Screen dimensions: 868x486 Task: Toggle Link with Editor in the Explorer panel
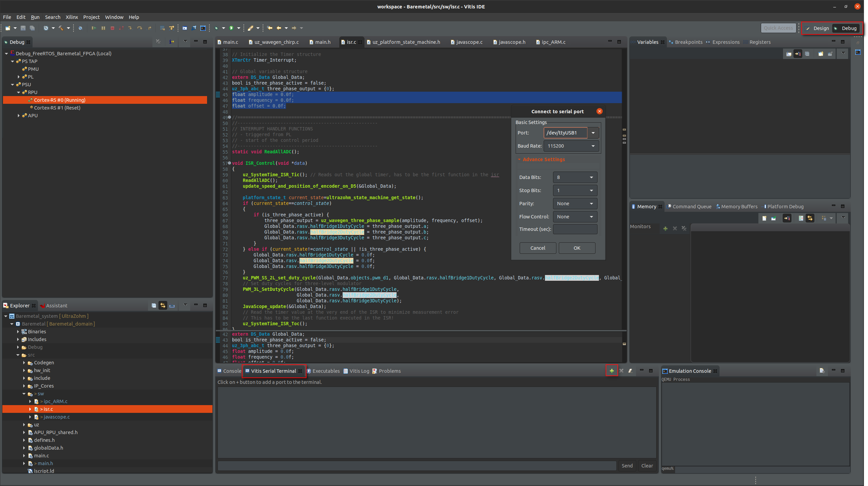(x=163, y=305)
